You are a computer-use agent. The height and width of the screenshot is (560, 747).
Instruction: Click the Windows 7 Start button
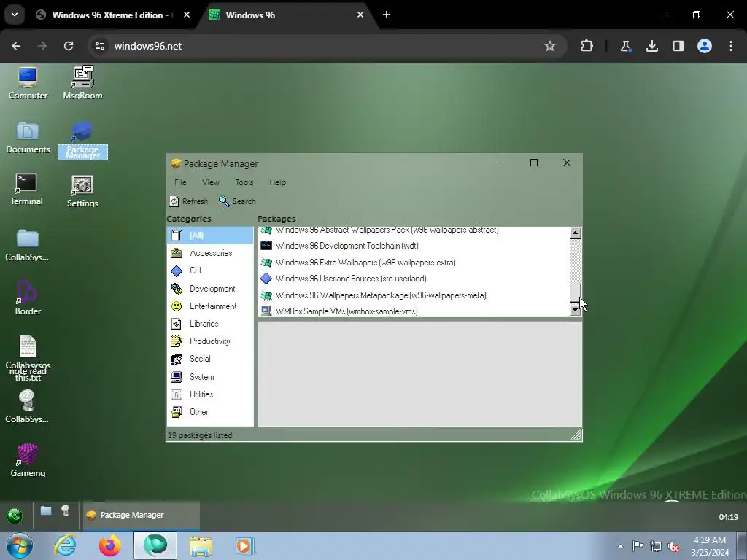[20, 546]
